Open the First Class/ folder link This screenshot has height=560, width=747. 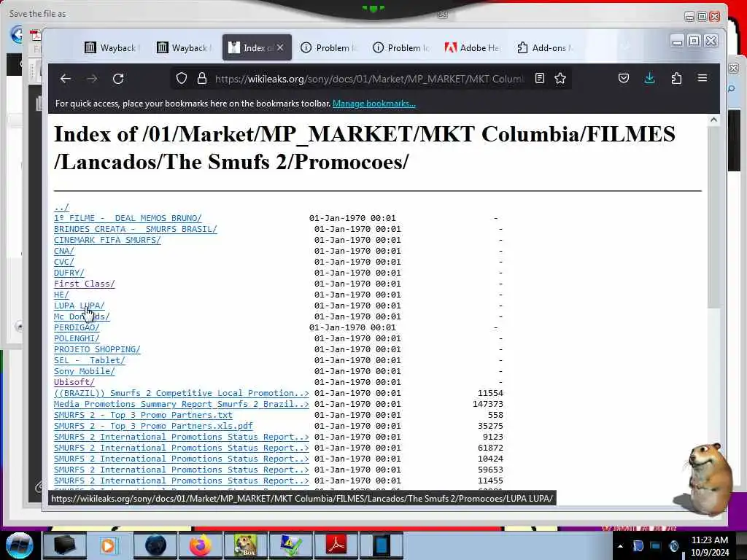pyautogui.click(x=85, y=284)
